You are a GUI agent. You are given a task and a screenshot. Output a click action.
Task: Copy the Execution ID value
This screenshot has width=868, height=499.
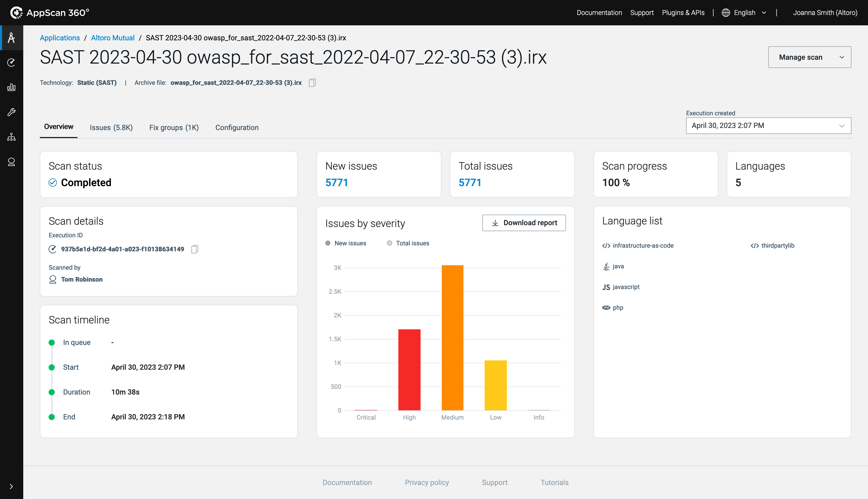tap(195, 249)
